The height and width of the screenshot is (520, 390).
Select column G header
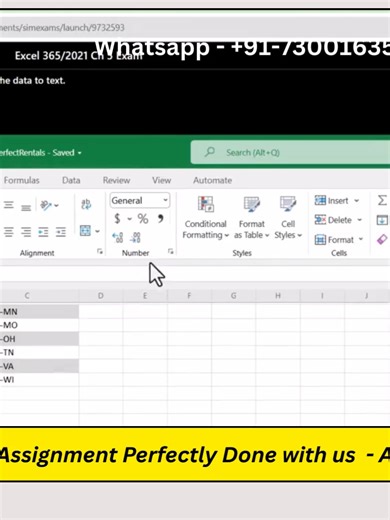[233, 296]
